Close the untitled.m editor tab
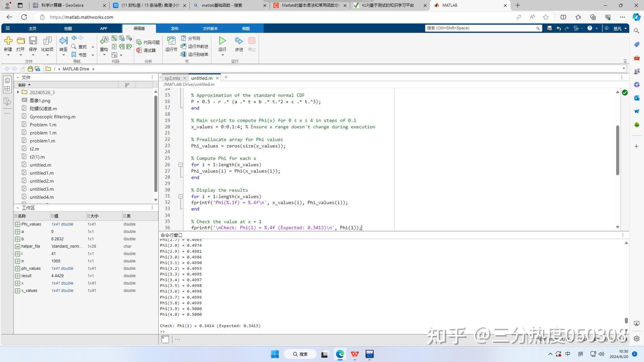Image resolution: width=644 pixels, height=362 pixels. (217, 78)
